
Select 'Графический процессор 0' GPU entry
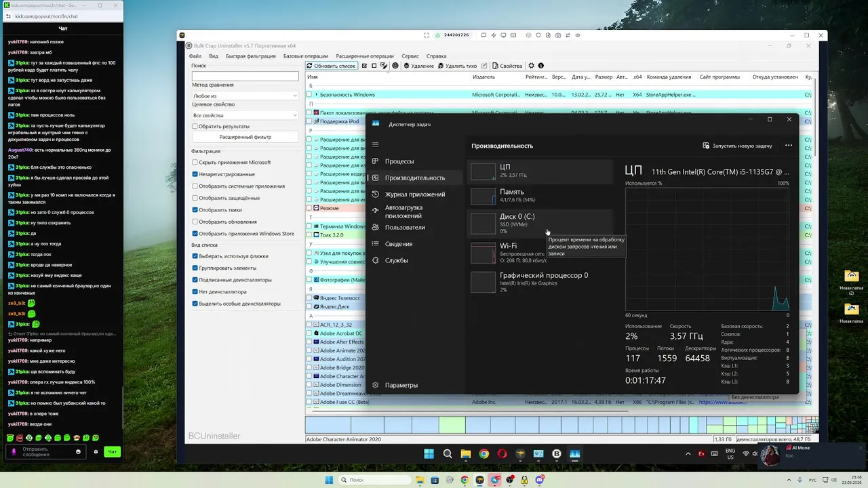540,282
